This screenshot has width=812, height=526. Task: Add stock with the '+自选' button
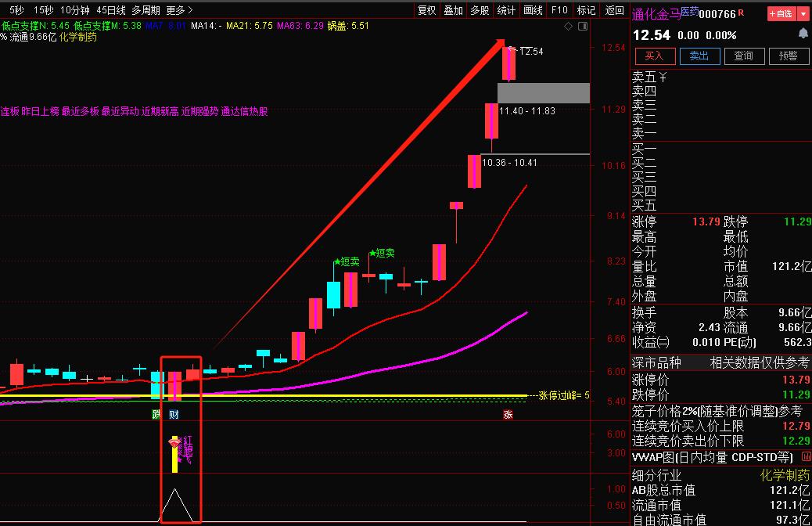tap(781, 14)
